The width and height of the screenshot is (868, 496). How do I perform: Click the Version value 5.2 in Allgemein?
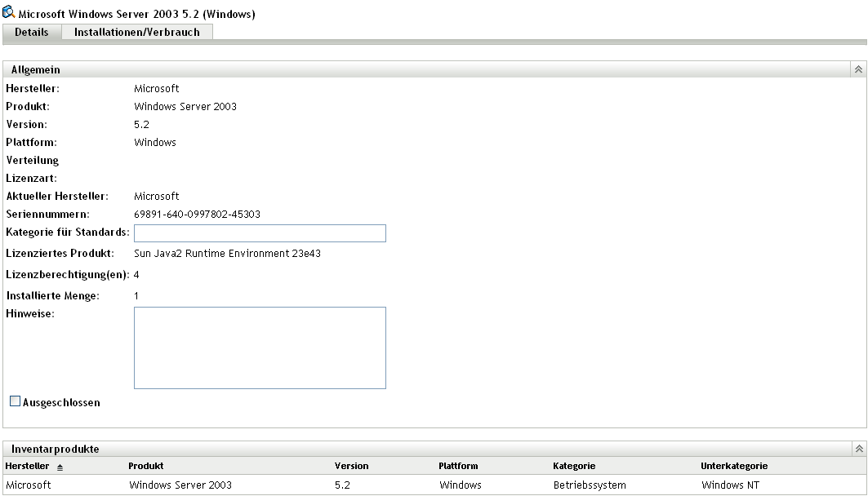coord(142,125)
